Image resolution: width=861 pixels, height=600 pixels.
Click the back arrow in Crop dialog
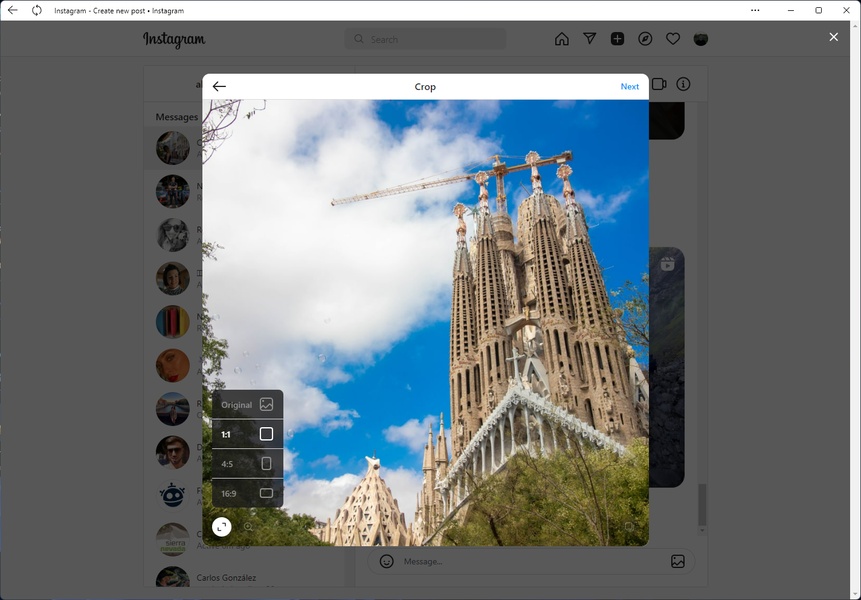click(219, 87)
